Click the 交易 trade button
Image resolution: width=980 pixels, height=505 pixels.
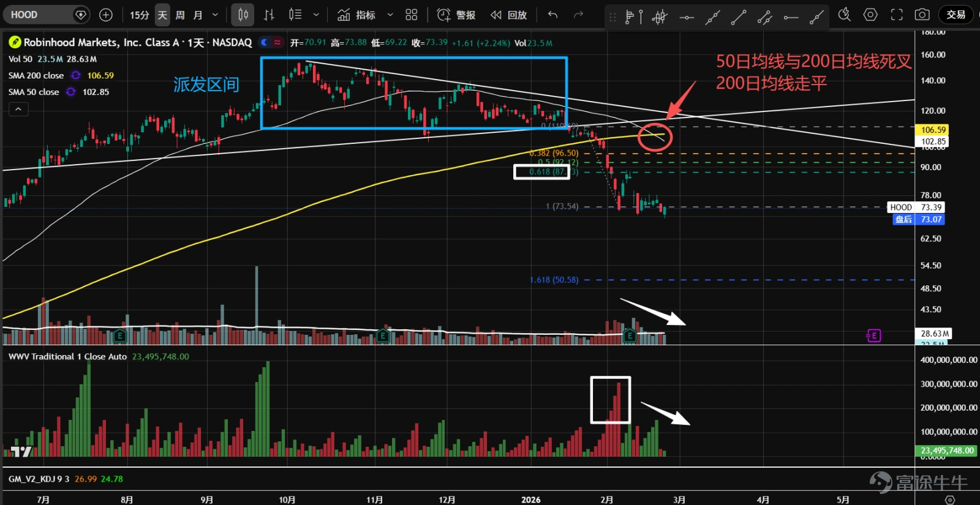[x=956, y=15]
